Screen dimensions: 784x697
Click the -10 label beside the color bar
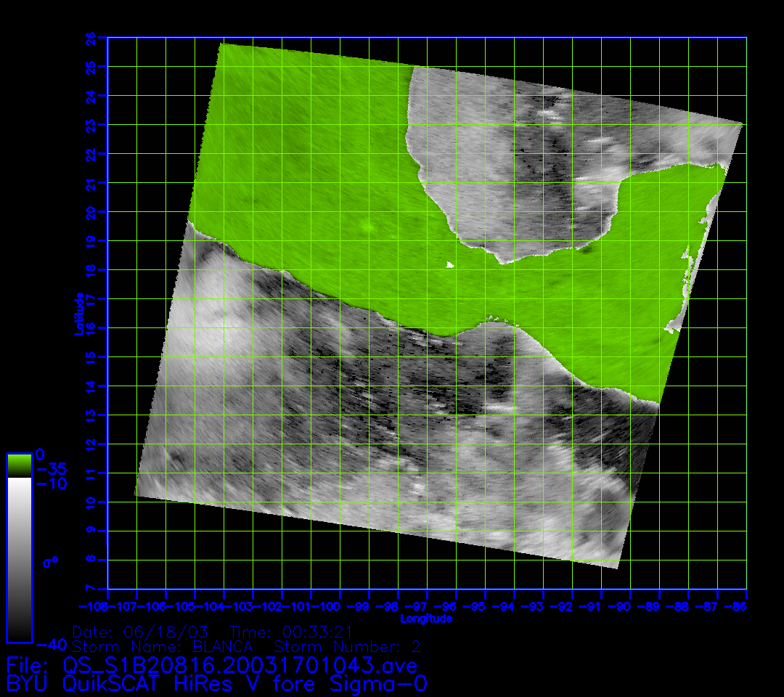click(52, 484)
